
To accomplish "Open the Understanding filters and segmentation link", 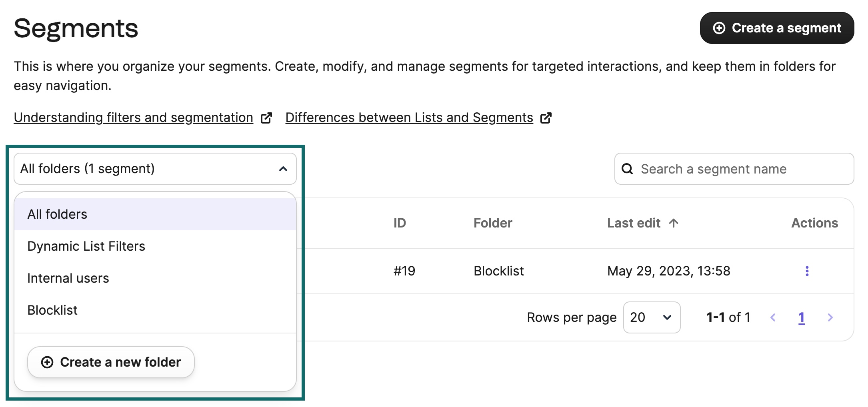I will (x=133, y=118).
